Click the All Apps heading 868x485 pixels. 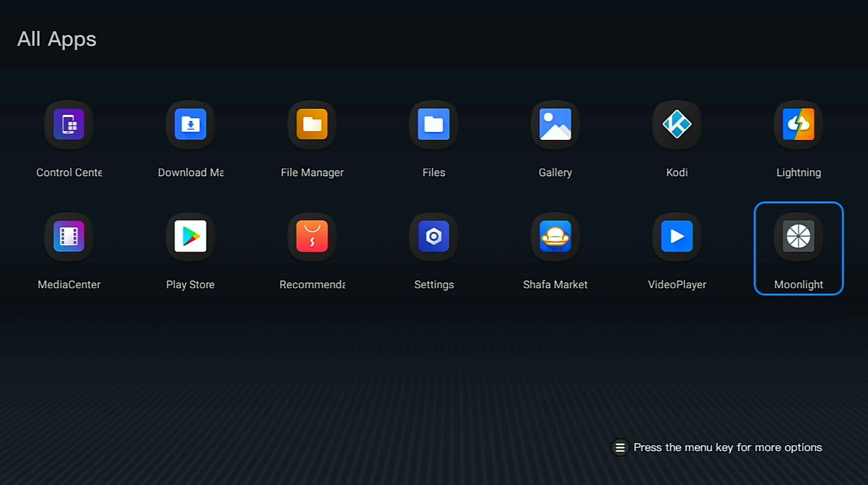coord(57,39)
